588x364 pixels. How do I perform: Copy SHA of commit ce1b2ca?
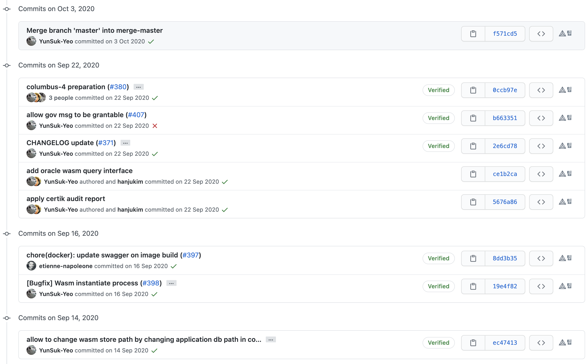pyautogui.click(x=473, y=174)
